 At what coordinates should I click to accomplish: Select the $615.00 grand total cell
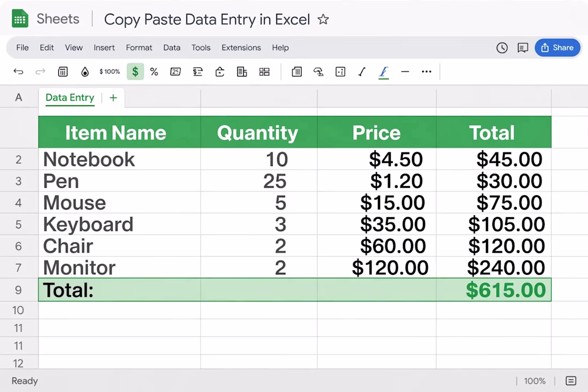(x=493, y=290)
